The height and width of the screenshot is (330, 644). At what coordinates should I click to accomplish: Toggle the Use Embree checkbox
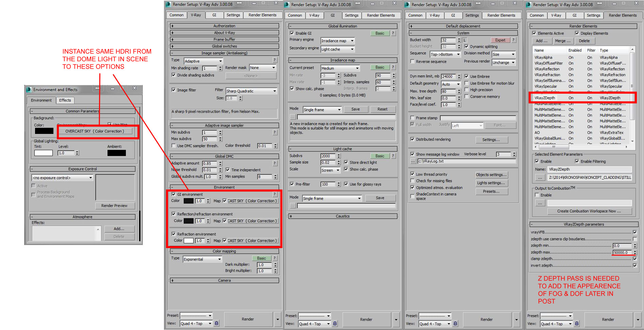(466, 76)
